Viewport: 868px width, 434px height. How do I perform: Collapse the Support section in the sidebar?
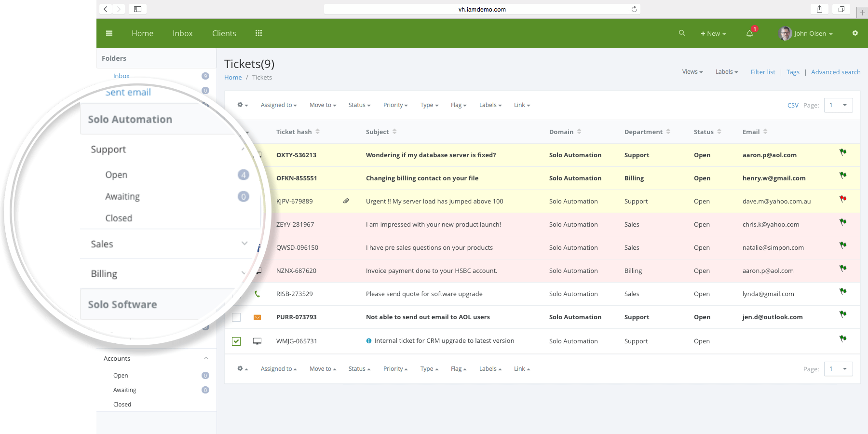point(244,149)
